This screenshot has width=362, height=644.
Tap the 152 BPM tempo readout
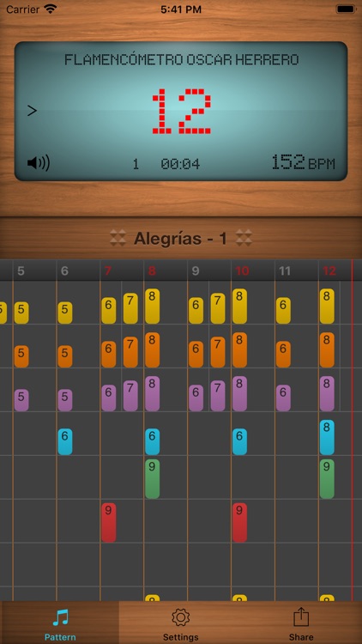[x=303, y=162]
